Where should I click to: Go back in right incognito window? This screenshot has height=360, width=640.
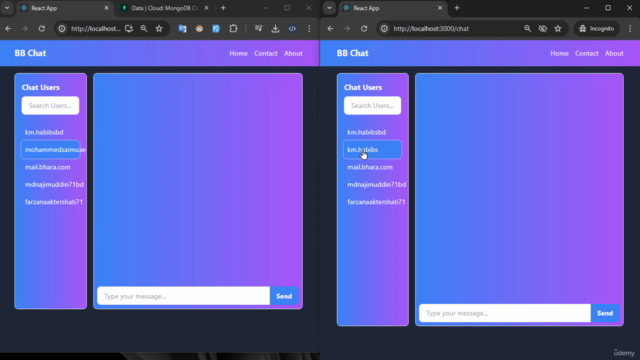point(330,29)
